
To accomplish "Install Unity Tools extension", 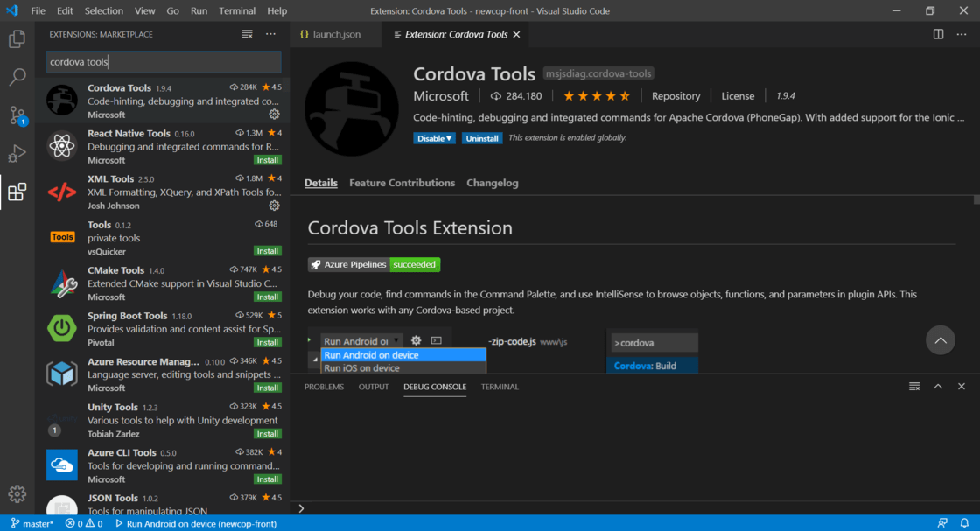I will point(268,434).
